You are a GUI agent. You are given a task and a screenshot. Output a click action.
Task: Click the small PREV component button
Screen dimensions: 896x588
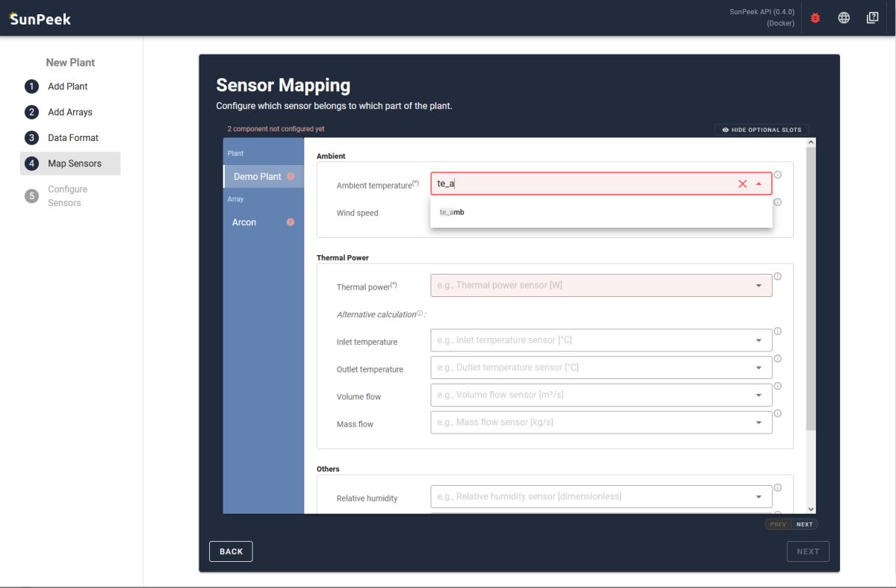(778, 525)
